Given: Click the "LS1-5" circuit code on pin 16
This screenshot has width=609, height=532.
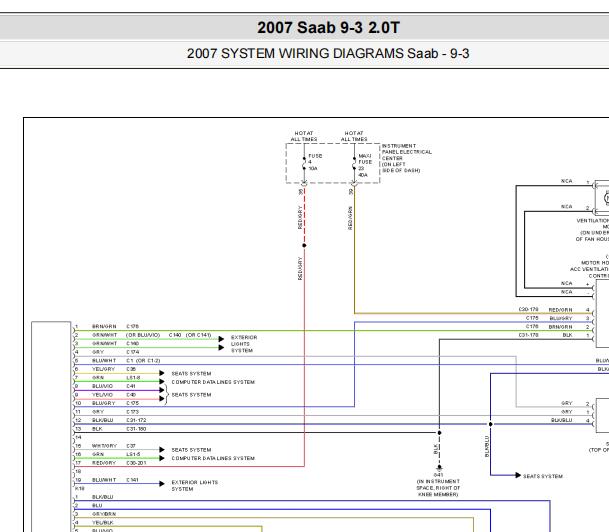Looking at the screenshot, I should [133, 454].
